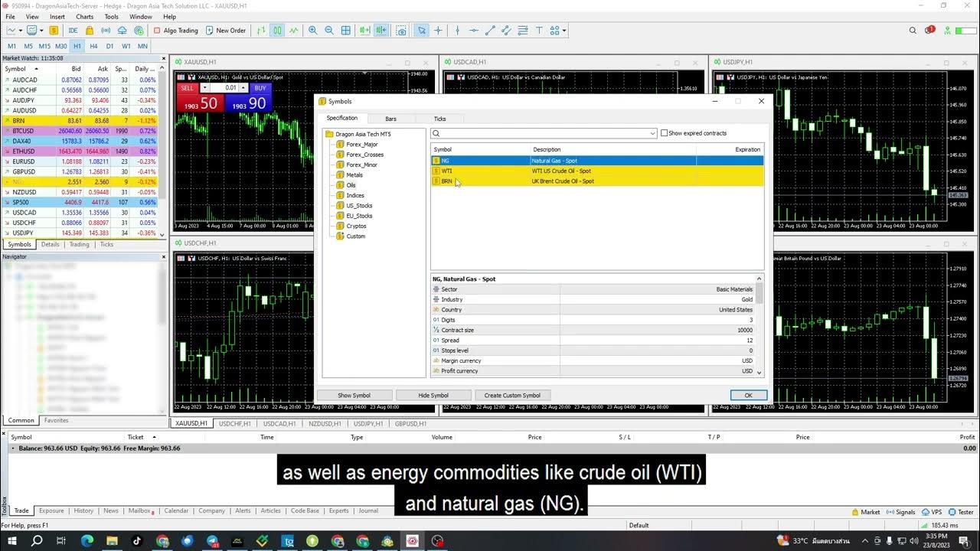The height and width of the screenshot is (551, 980).
Task: Click the tile windows grid icon
Action: pos(346,31)
